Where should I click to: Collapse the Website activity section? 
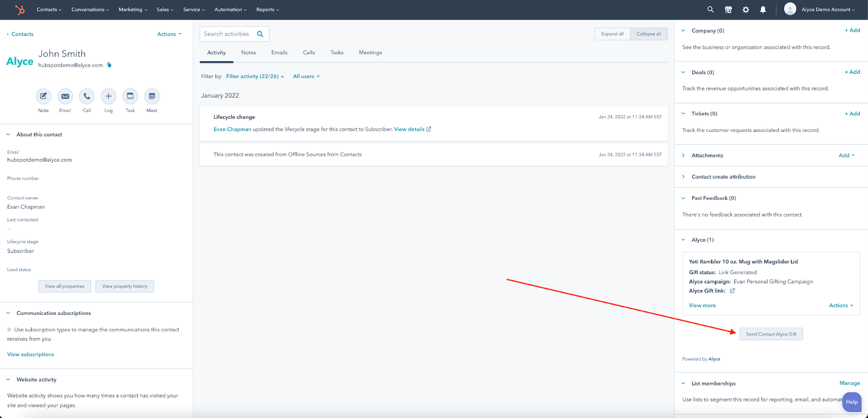[x=8, y=380]
